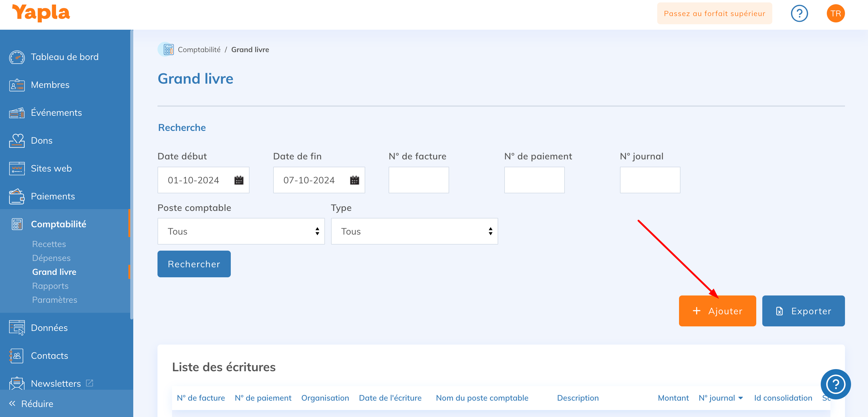
Task: Click the Exporter button
Action: pyautogui.click(x=803, y=311)
